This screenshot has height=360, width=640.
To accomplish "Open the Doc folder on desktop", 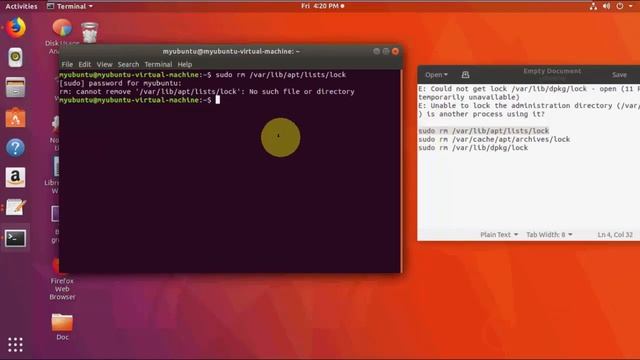I will coord(62,327).
